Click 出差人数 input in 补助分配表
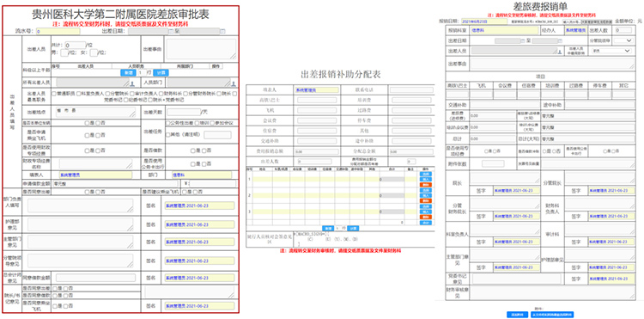This screenshot has width=644, height=319. (314, 162)
